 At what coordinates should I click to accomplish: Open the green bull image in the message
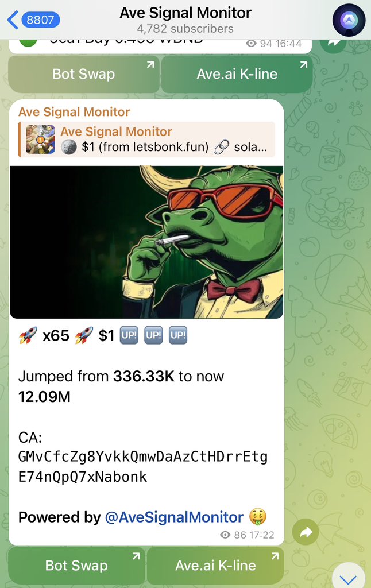(146, 242)
